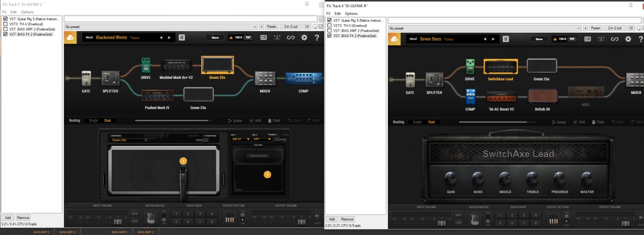Switch routing to Single in DI-GUITAR-L
Viewport: 644px width, 235px height.
click(x=94, y=121)
